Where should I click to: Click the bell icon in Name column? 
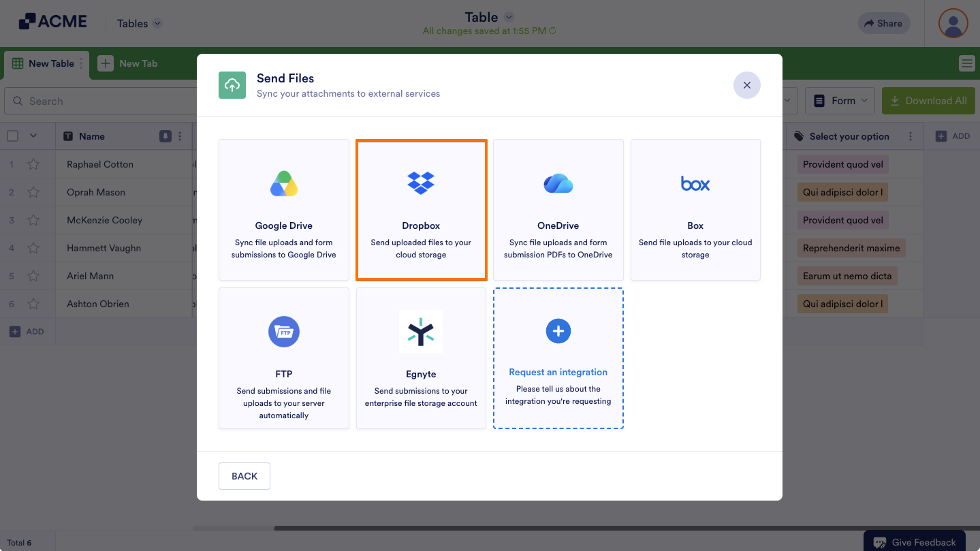pos(165,136)
